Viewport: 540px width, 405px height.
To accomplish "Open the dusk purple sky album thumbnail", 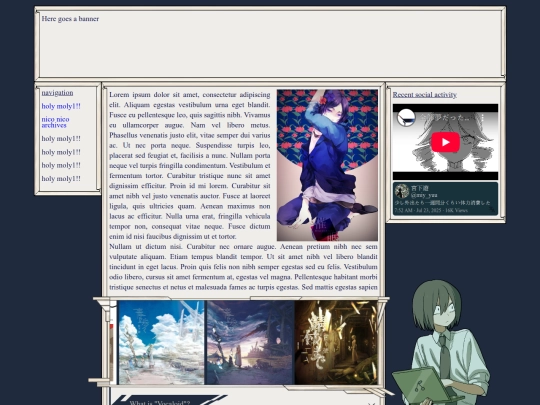I will click(x=250, y=342).
